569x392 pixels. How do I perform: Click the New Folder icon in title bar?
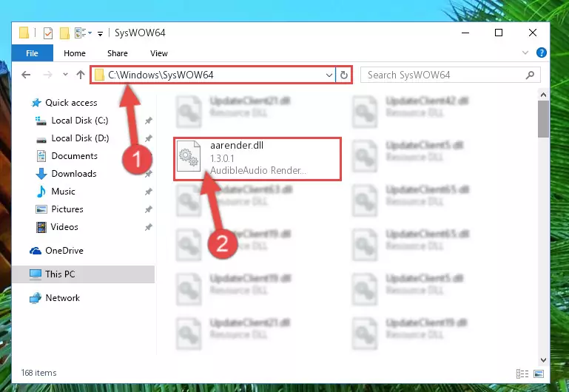[x=64, y=33]
